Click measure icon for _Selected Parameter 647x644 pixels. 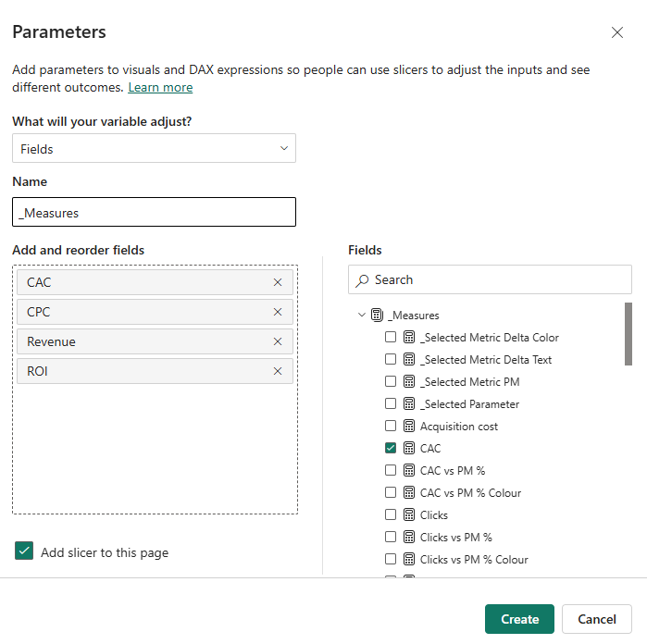click(x=409, y=404)
